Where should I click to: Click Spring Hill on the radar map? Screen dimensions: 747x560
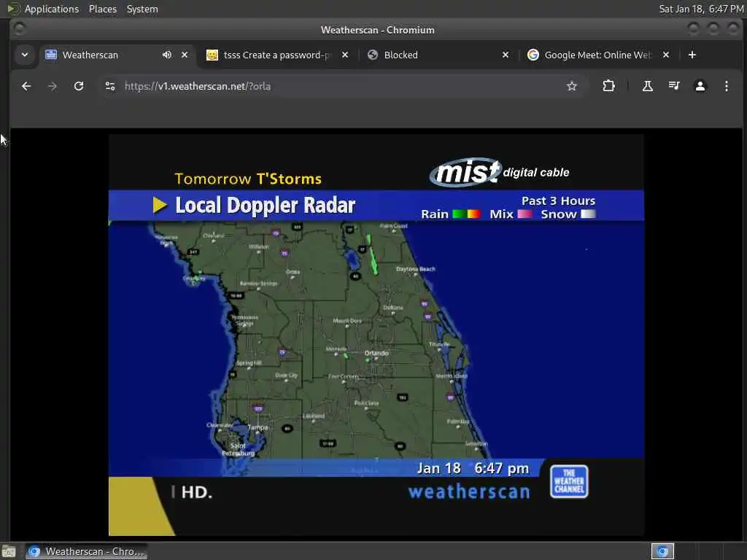[x=249, y=363]
